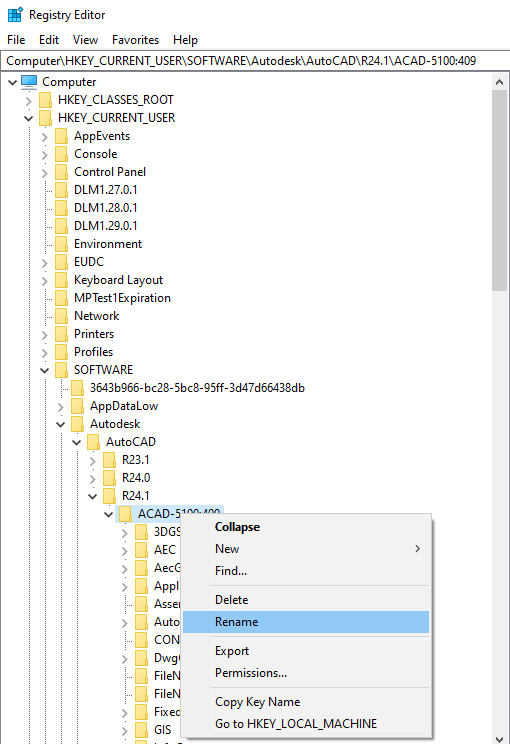Click the AEC folder icon
This screenshot has width=510, height=744.
point(141,550)
